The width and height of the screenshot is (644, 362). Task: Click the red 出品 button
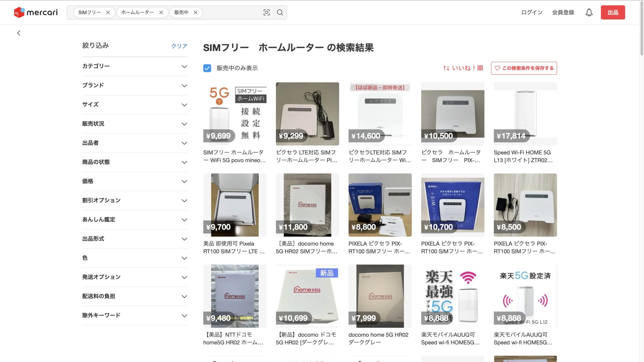tap(613, 12)
